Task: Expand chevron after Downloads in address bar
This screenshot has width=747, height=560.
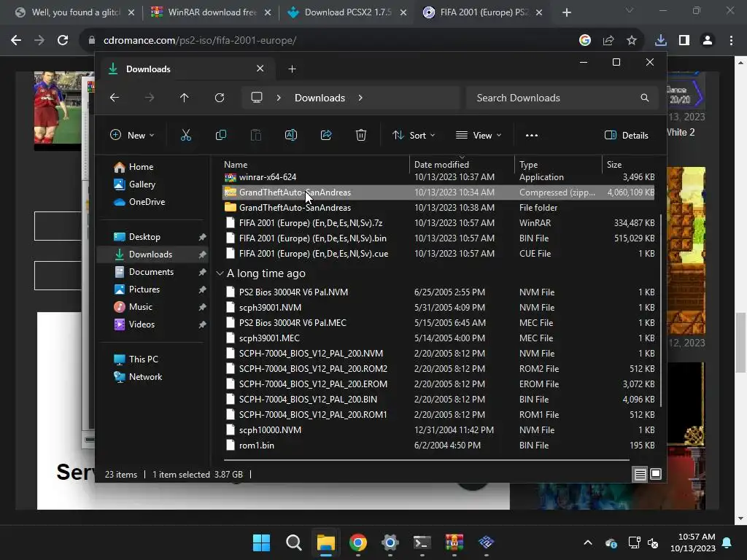Action: (x=360, y=98)
